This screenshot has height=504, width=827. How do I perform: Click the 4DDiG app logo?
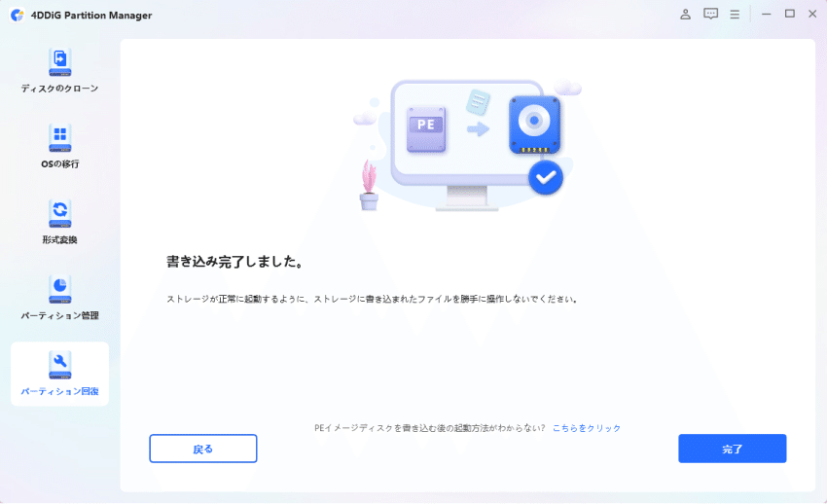[x=17, y=15]
